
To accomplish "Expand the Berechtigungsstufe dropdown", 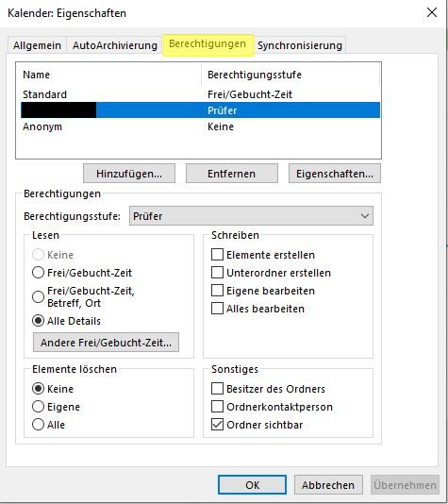I will pos(251,216).
